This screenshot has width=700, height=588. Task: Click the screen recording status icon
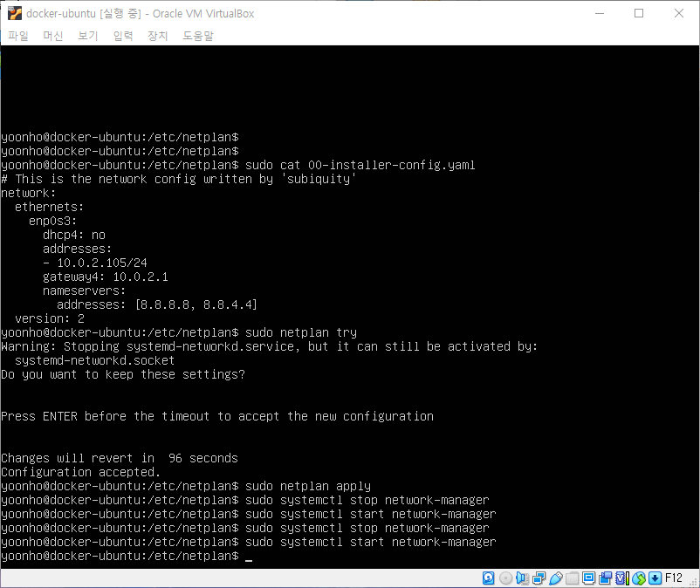point(606,578)
